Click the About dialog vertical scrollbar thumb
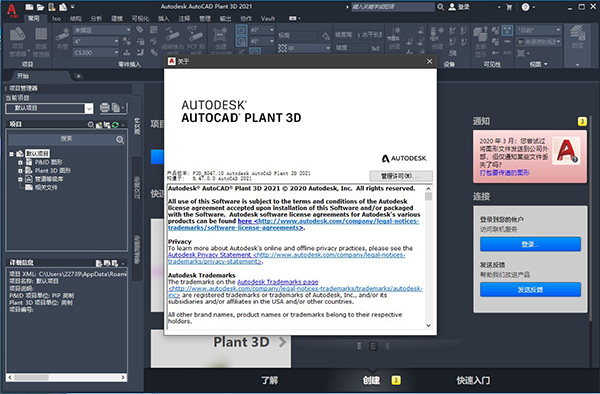The width and height of the screenshot is (600, 394). coord(428,196)
